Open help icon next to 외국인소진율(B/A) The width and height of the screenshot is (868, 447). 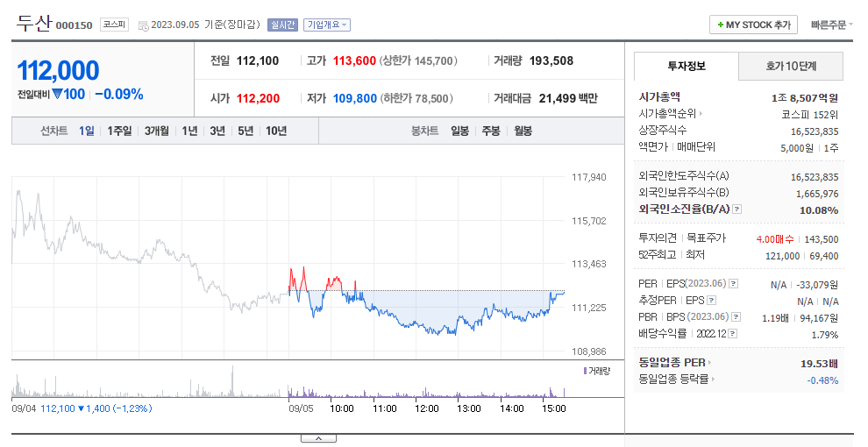736,209
